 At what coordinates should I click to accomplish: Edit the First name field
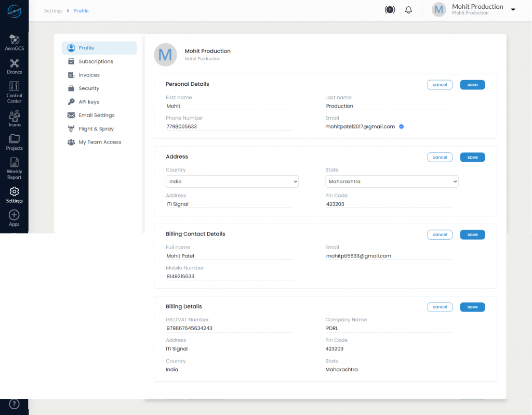pos(229,106)
